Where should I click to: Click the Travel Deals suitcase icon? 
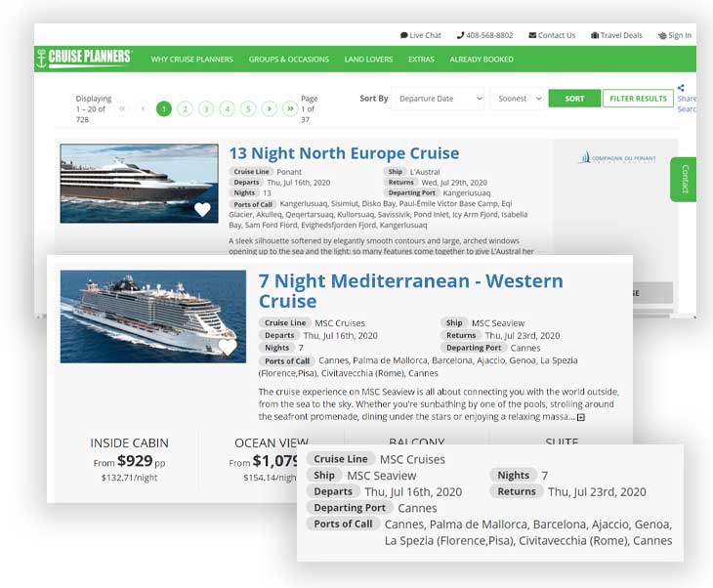point(594,35)
